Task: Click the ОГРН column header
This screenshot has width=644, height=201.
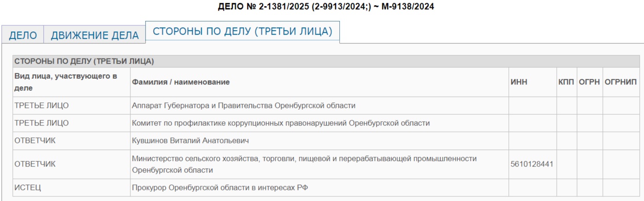Action: [x=589, y=82]
